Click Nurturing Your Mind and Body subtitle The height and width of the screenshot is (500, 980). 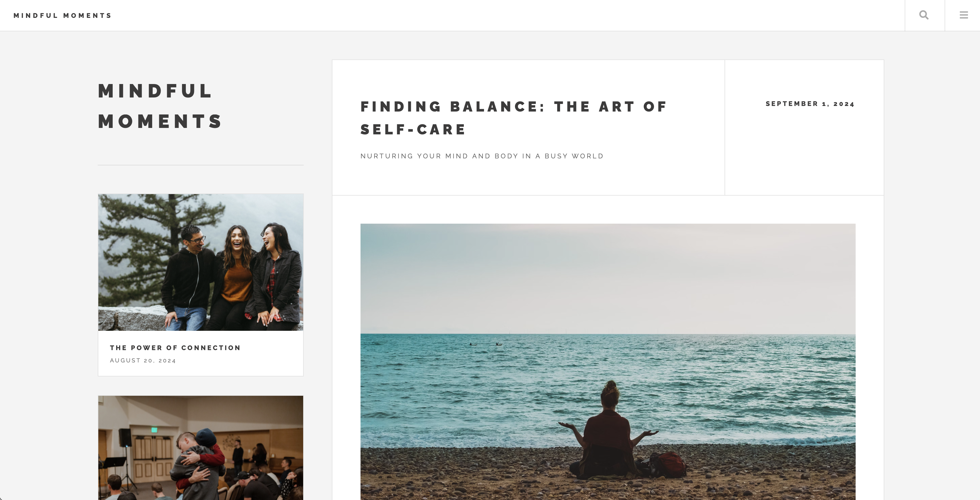(x=482, y=156)
